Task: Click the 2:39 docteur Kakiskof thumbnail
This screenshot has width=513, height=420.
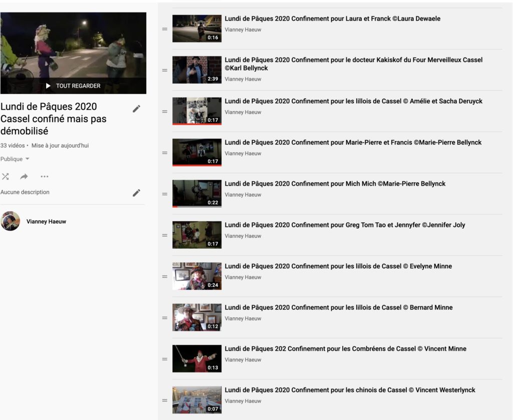Action: 197,70
